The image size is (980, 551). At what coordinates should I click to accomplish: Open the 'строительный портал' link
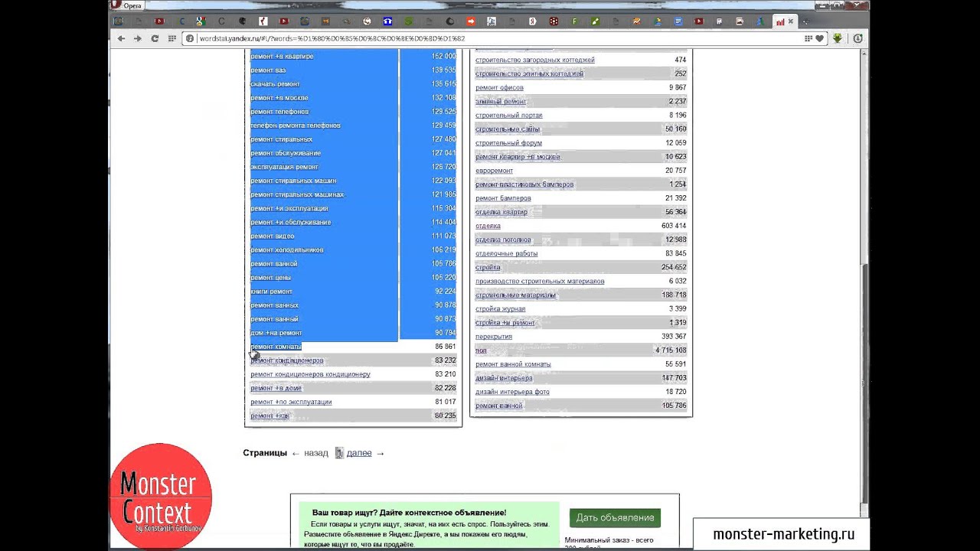508,115
